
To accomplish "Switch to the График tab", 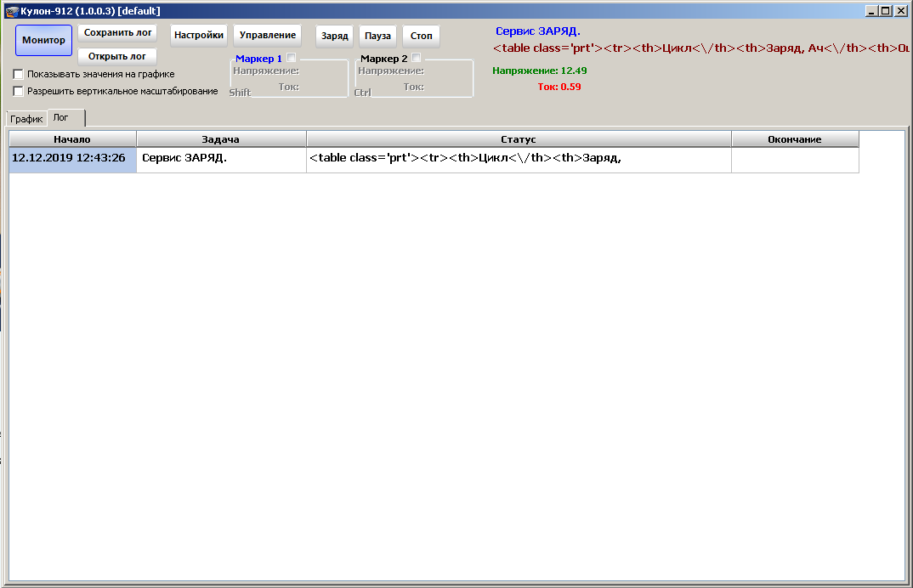I will pos(26,119).
